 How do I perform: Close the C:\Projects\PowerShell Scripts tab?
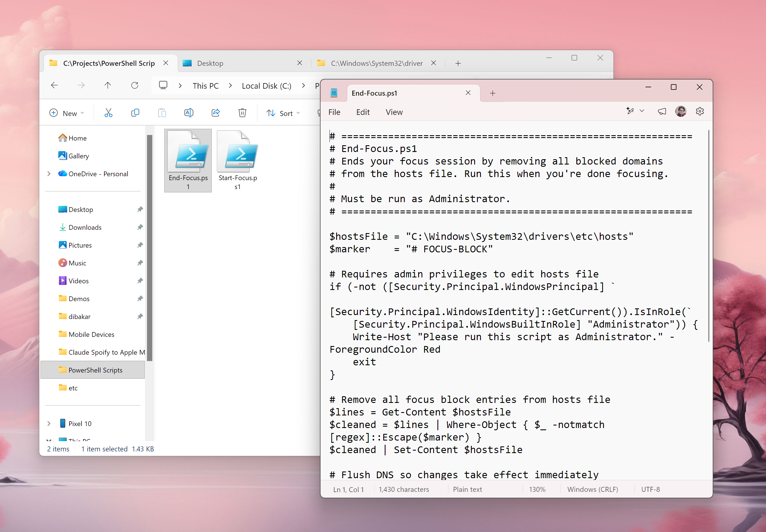click(166, 63)
